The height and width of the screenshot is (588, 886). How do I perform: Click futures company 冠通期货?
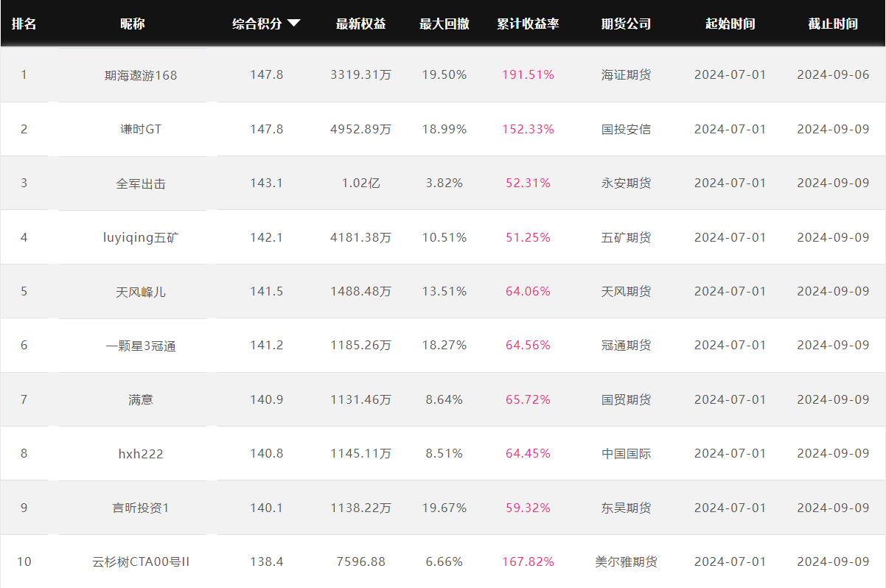627,346
